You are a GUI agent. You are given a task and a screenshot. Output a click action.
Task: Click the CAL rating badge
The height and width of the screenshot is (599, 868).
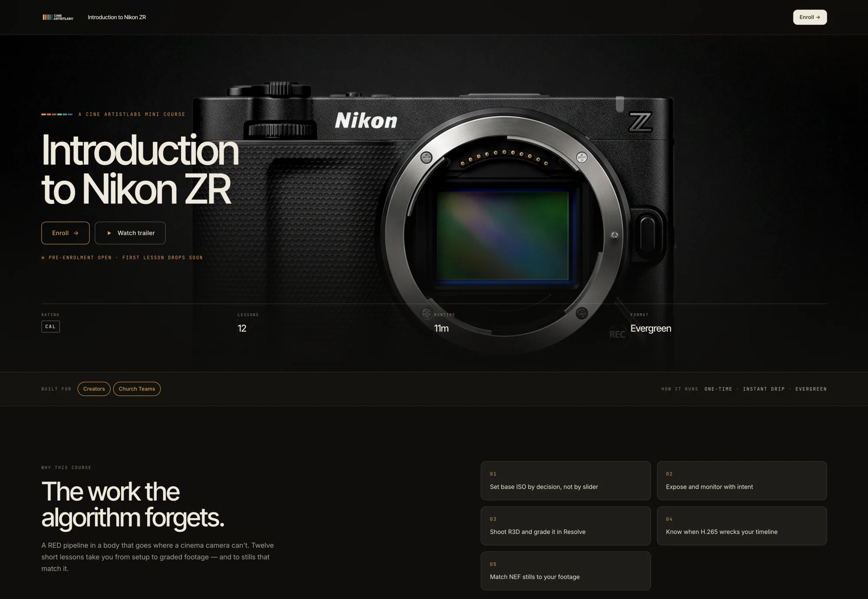coord(50,327)
